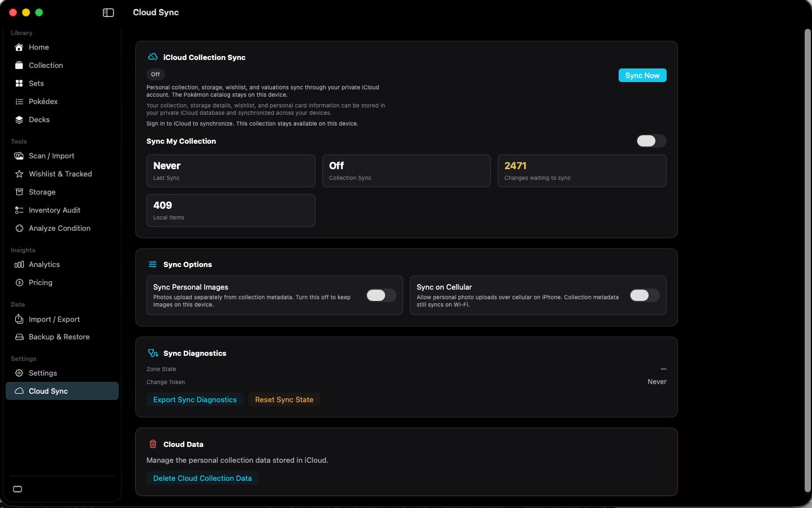Click the 2471 changes waiting value

[515, 166]
